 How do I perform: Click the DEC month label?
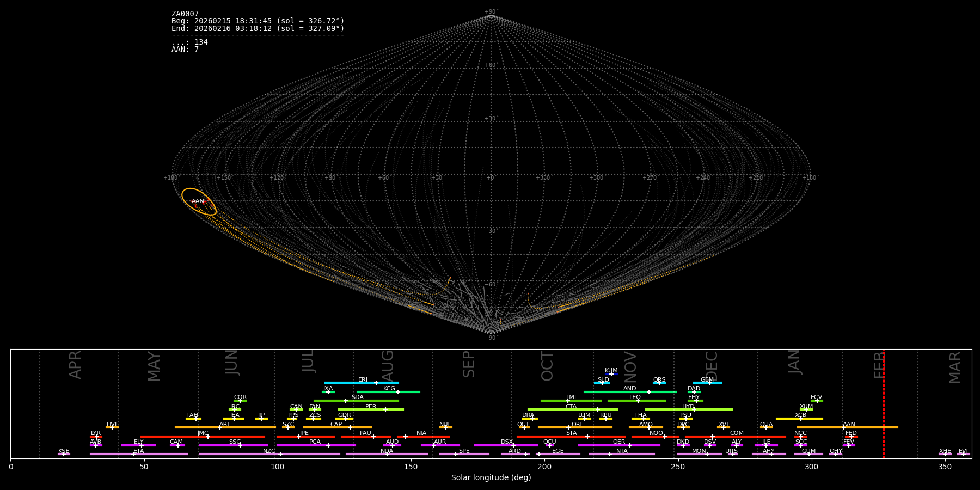(712, 366)
